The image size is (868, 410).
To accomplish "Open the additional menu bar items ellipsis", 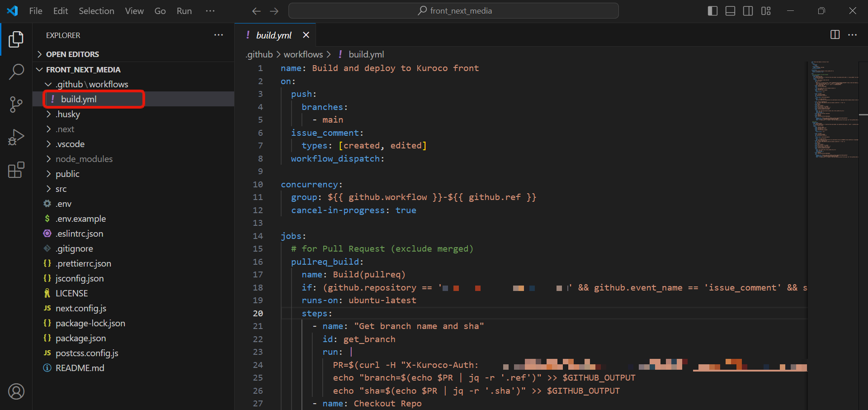I will click(x=210, y=11).
